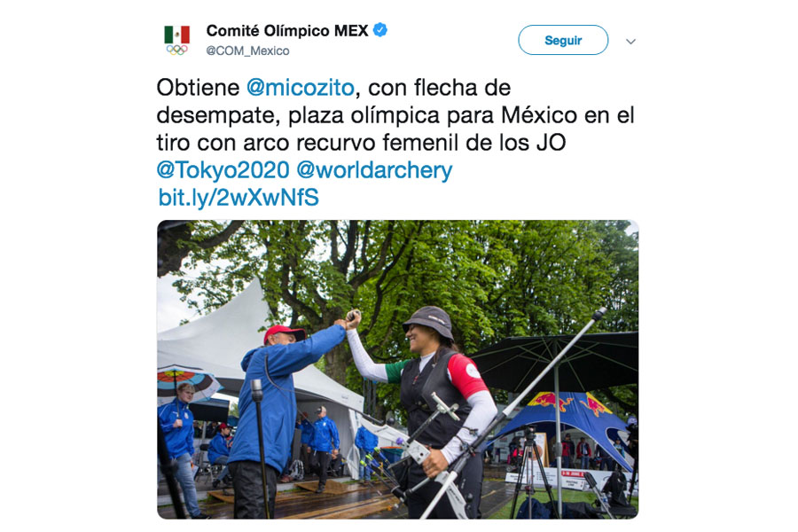Click the Olympic rings logo in the avatar

pyautogui.click(x=176, y=50)
